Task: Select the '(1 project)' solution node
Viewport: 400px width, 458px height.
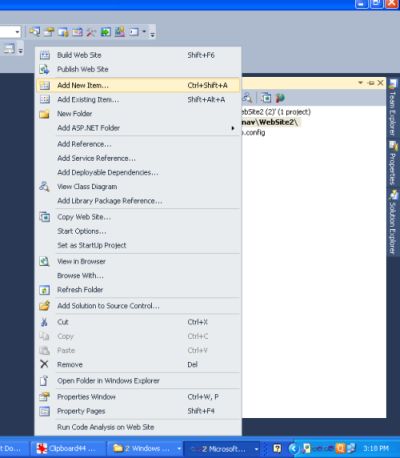Action: 276,112
